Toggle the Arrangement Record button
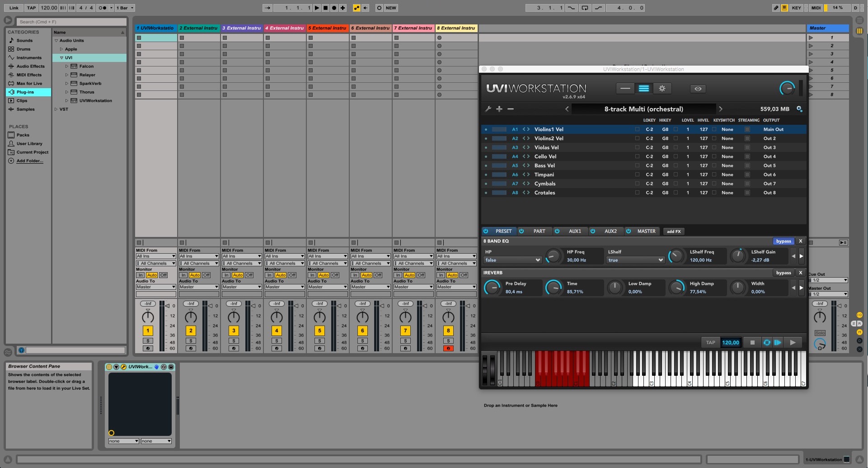 click(334, 8)
